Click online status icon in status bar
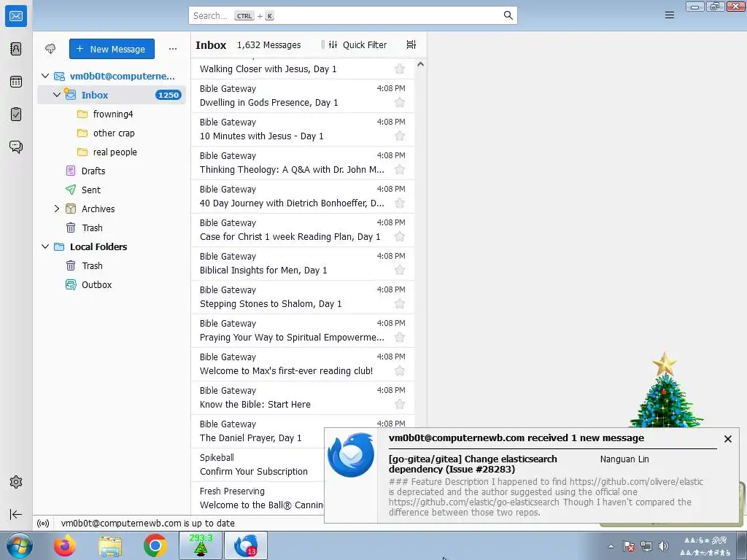The width and height of the screenshot is (747, 560). tap(43, 524)
